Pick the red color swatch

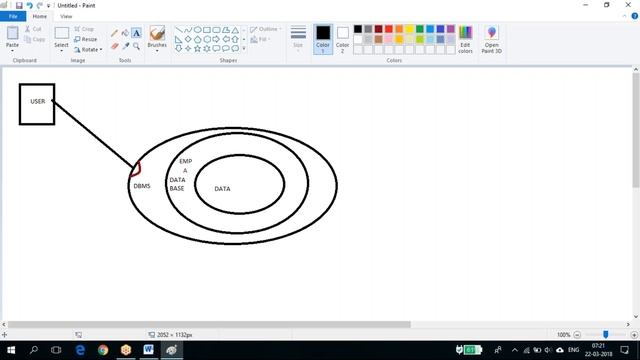tap(389, 29)
